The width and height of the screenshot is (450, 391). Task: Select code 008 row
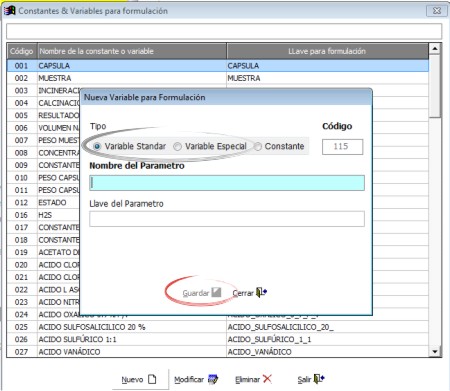click(x=21, y=153)
